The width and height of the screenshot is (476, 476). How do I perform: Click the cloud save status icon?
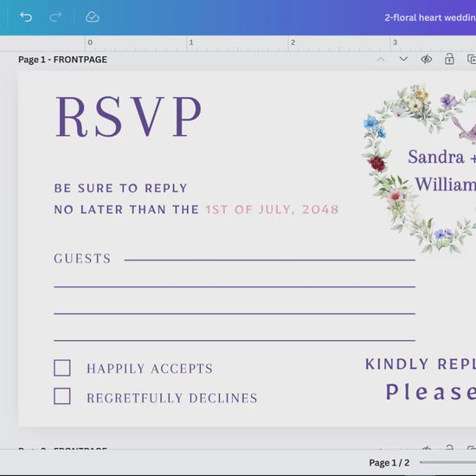[92, 17]
